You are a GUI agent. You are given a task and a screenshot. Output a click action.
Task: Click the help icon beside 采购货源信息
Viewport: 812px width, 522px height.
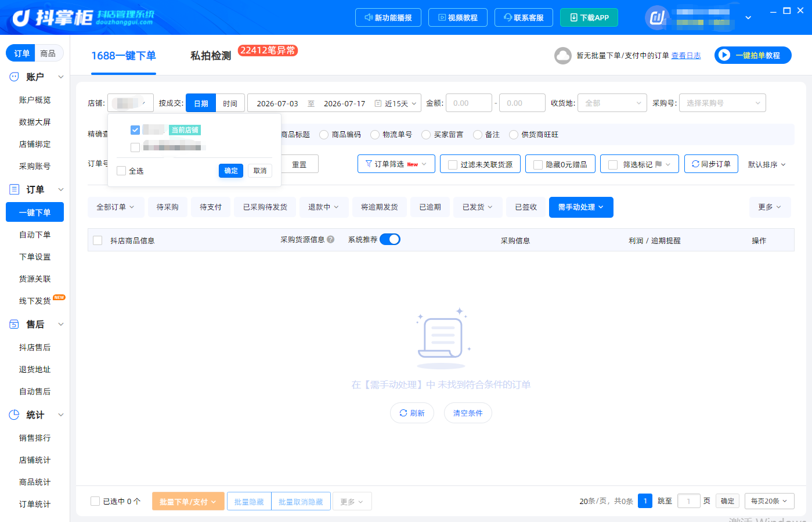point(331,239)
